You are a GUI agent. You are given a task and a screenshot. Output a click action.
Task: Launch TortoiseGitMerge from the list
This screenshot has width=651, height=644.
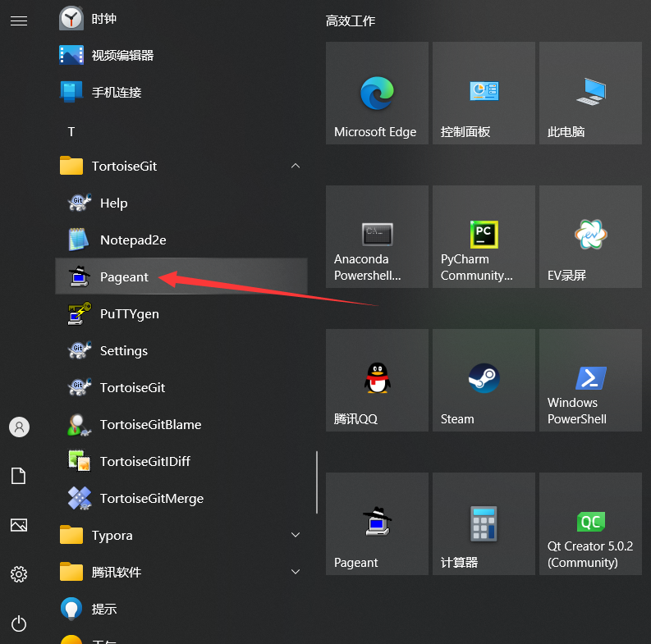[x=151, y=499]
